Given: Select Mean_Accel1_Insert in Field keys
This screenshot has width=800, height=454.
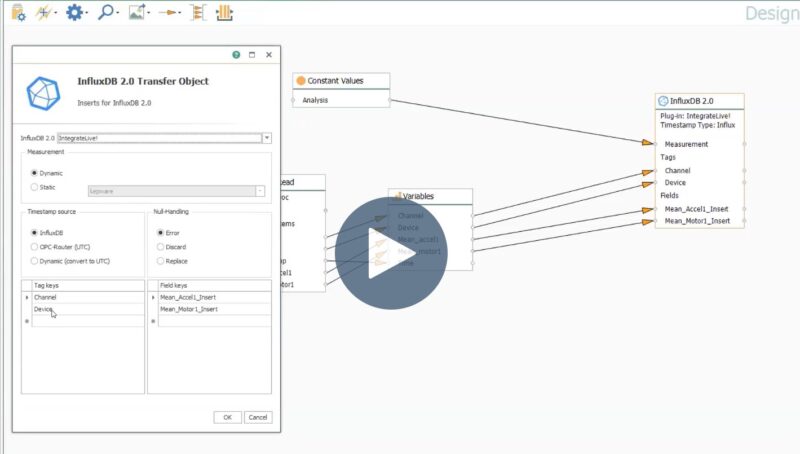Looking at the screenshot, I should [214, 297].
